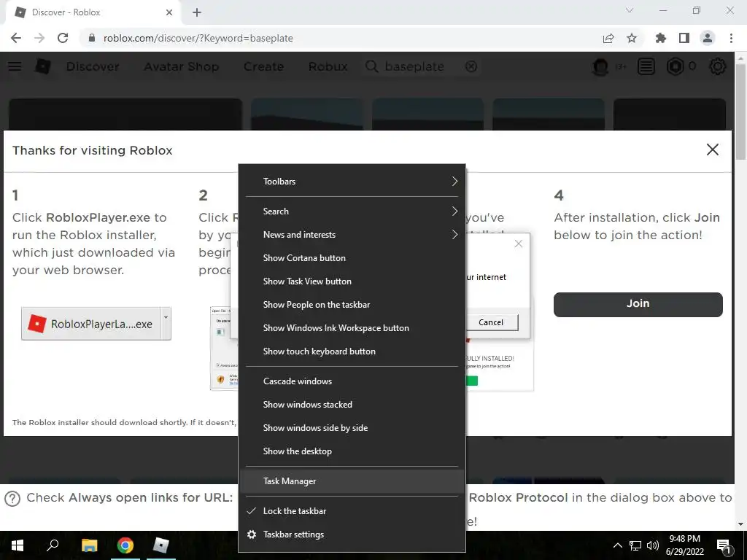Open the Roblox settings gear
Screen dimensions: 747x560
(x=718, y=66)
